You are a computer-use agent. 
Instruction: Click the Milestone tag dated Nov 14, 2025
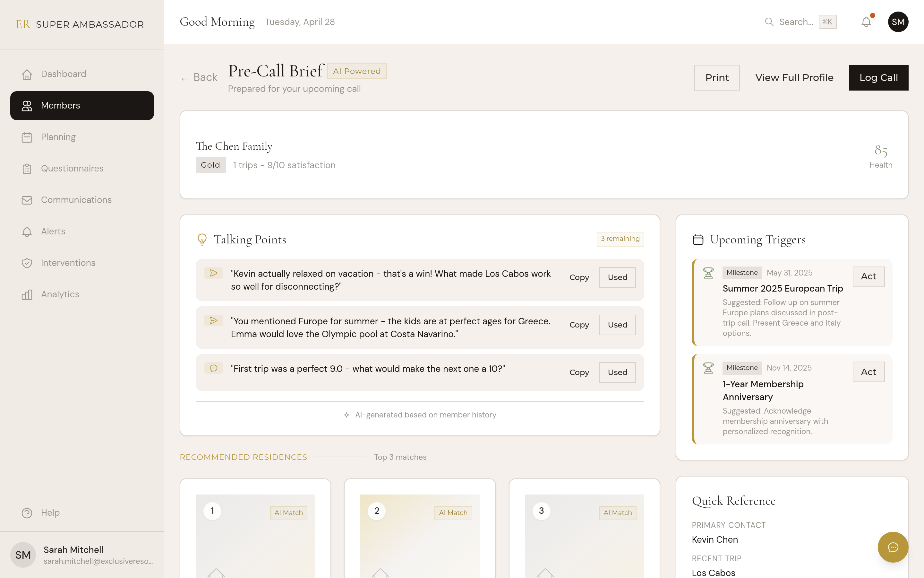tap(742, 368)
